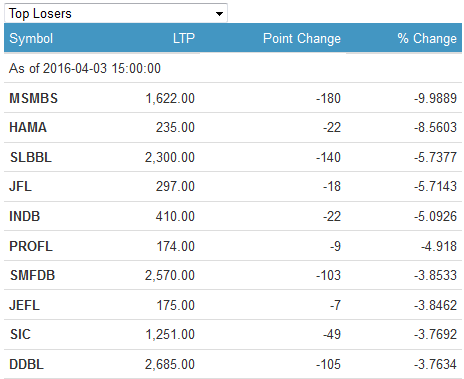Sort by Point Change column header

302,38
